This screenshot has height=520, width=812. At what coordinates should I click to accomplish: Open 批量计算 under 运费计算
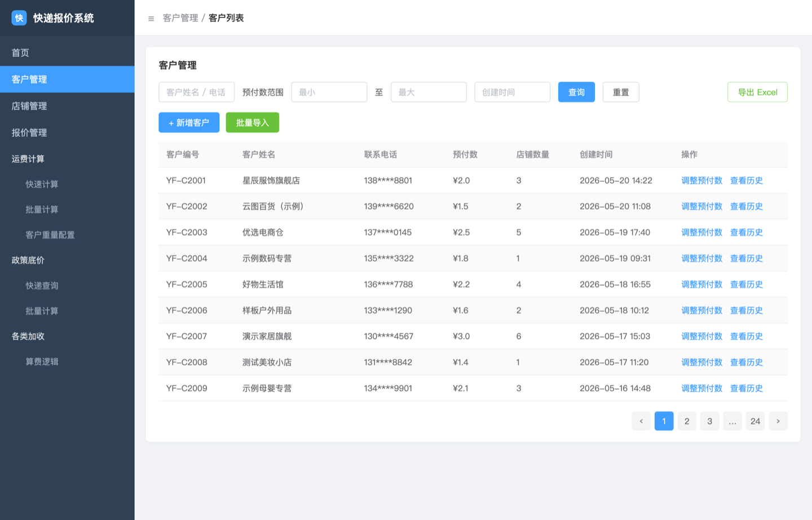point(67,209)
